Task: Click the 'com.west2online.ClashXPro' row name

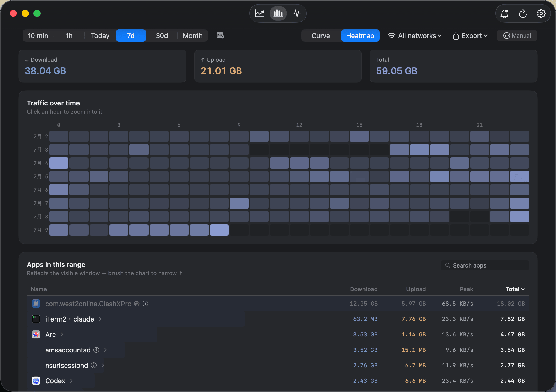Action: point(88,304)
